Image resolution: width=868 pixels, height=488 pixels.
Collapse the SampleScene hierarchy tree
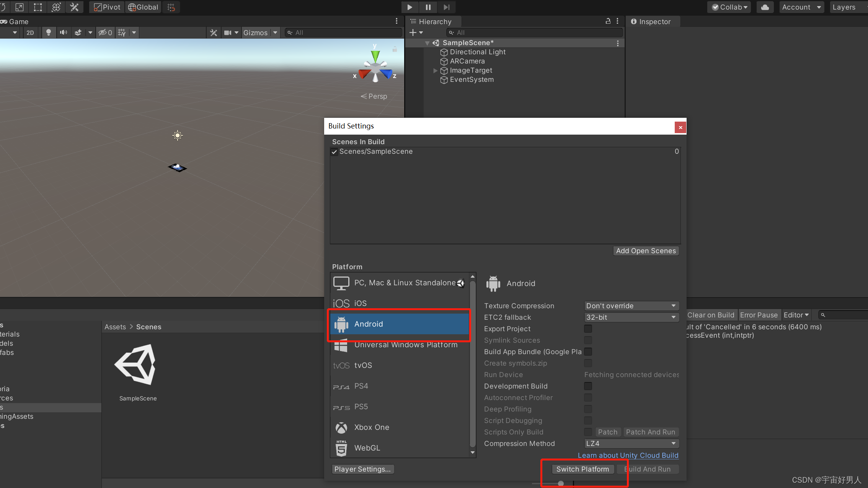tap(427, 43)
